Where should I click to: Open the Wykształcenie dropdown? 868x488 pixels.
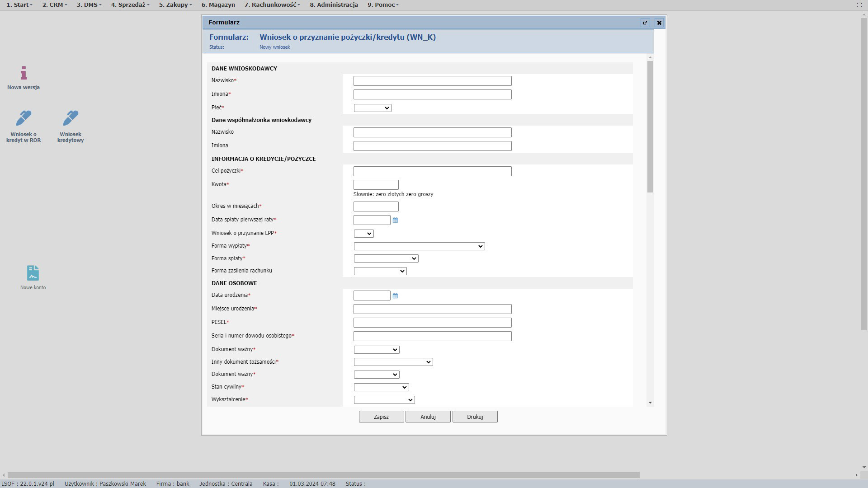384,400
